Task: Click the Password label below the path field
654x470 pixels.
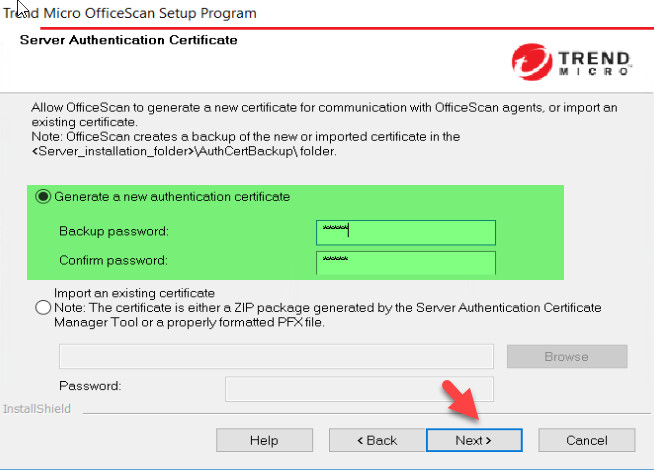Action: (x=90, y=386)
